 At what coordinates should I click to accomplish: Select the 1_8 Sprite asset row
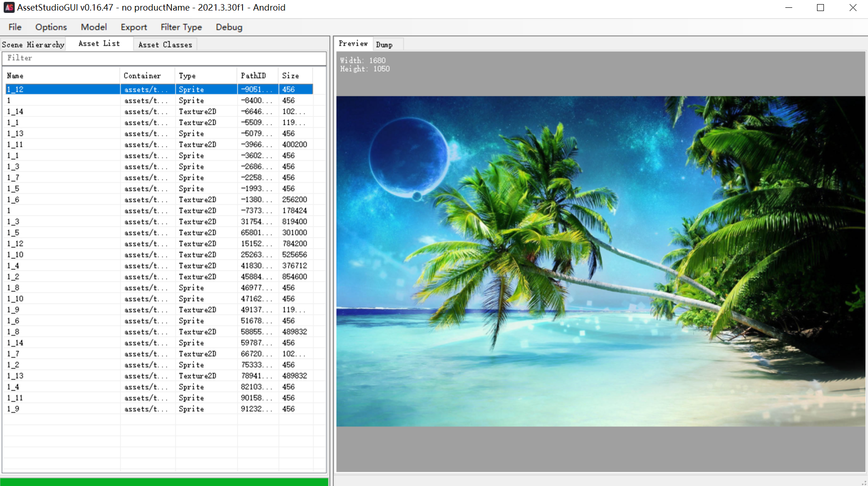pyautogui.click(x=159, y=288)
